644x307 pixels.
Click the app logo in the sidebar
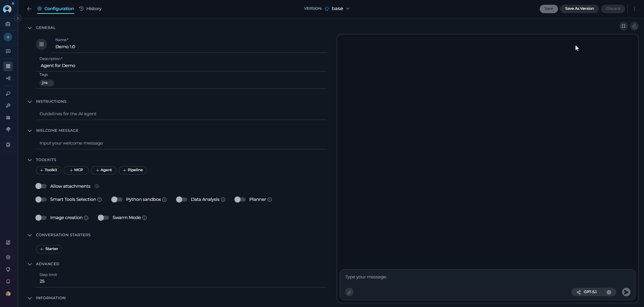7,8
